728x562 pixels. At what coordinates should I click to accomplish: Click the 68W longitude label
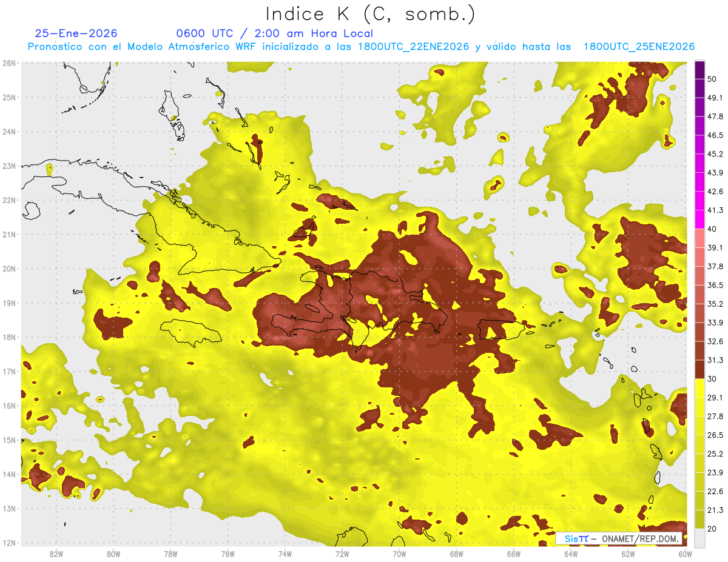pos(457,554)
